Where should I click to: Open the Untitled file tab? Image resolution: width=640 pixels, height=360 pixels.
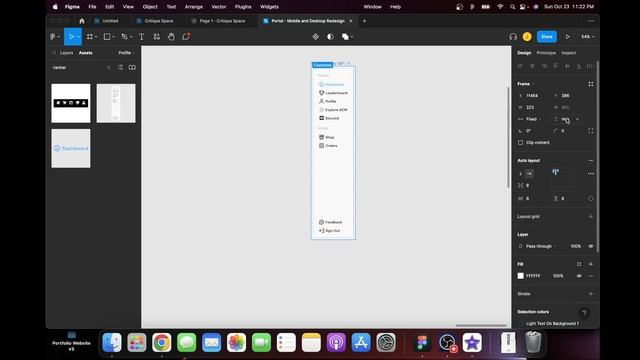tap(110, 21)
